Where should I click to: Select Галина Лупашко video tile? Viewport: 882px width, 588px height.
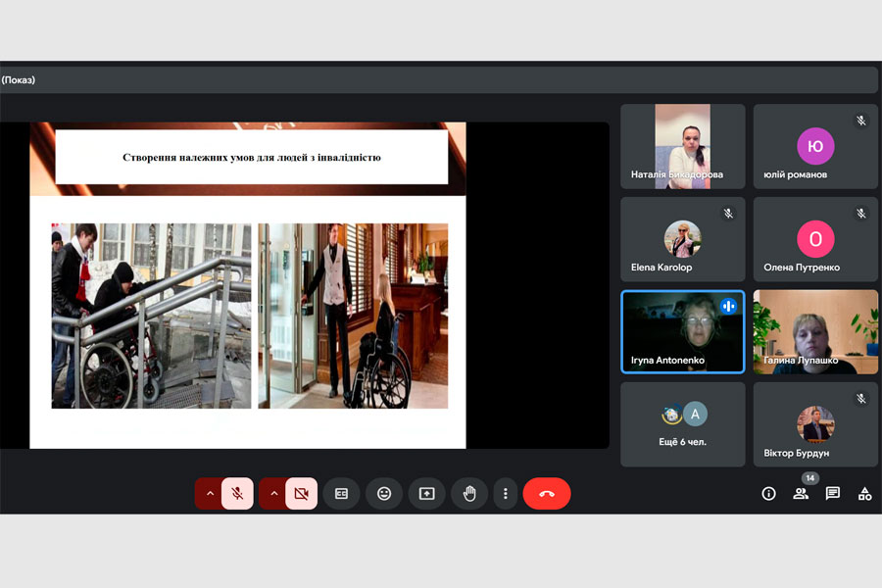coord(815,332)
